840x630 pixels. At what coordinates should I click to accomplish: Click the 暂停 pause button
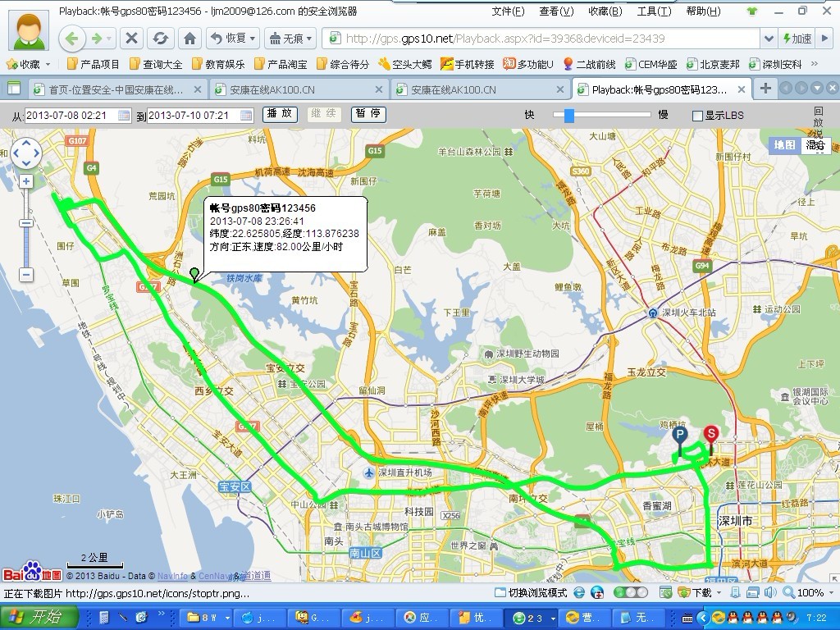tap(368, 114)
